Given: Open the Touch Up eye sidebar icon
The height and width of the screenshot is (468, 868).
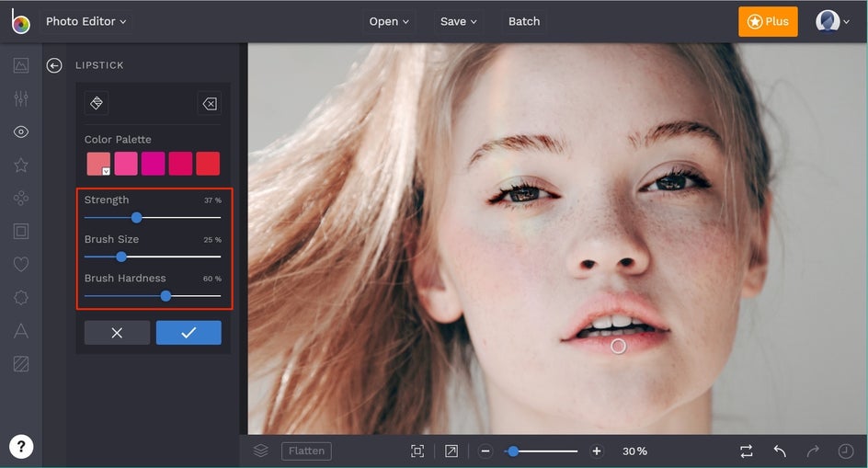Looking at the screenshot, I should [x=21, y=131].
